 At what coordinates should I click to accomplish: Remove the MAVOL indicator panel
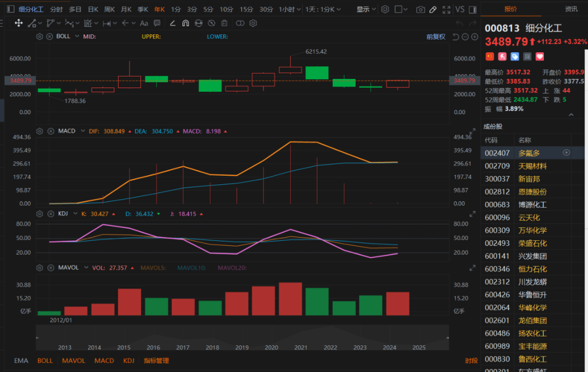click(51, 268)
